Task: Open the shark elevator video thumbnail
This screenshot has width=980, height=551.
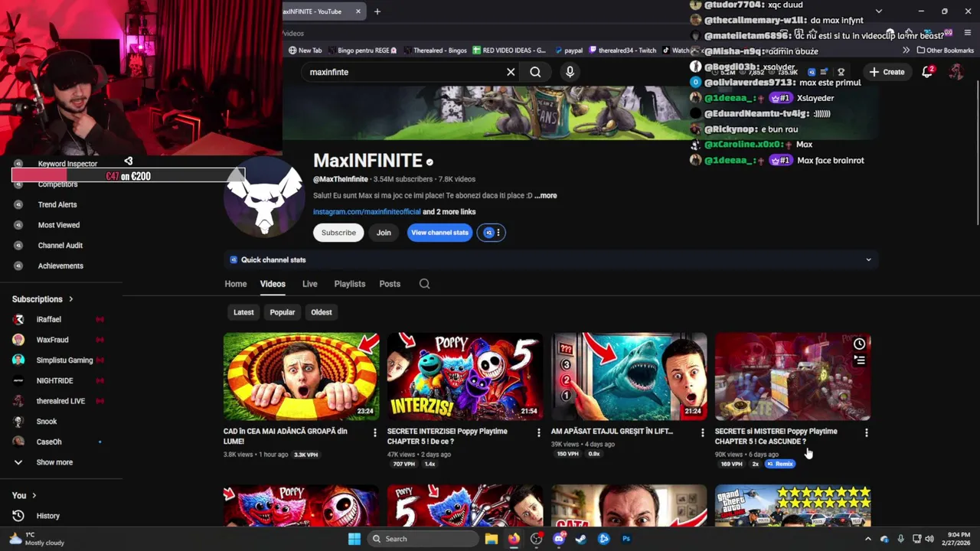Action: (629, 376)
